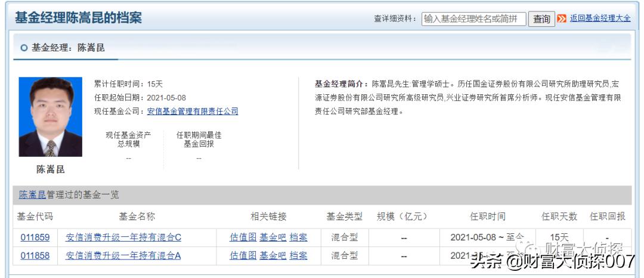Click the 任职时间 column header
The width and height of the screenshot is (644, 278).
click(x=488, y=217)
